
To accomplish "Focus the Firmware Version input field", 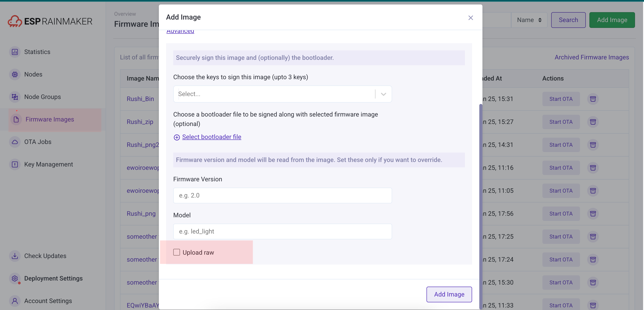I will click(x=282, y=195).
